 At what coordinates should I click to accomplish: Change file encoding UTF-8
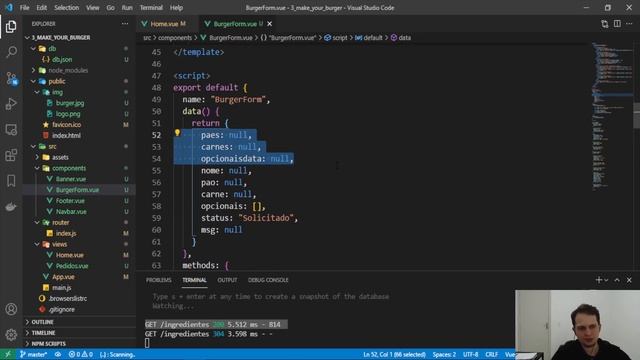[470, 354]
